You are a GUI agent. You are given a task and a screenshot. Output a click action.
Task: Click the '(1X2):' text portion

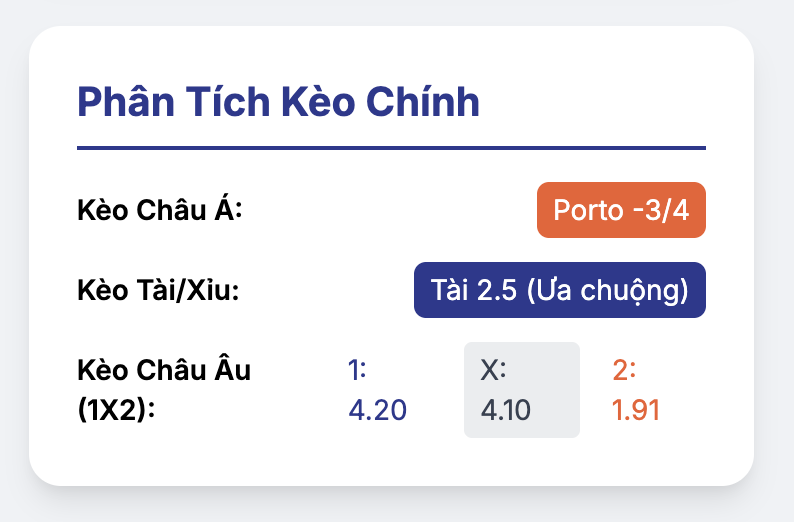[x=116, y=410]
